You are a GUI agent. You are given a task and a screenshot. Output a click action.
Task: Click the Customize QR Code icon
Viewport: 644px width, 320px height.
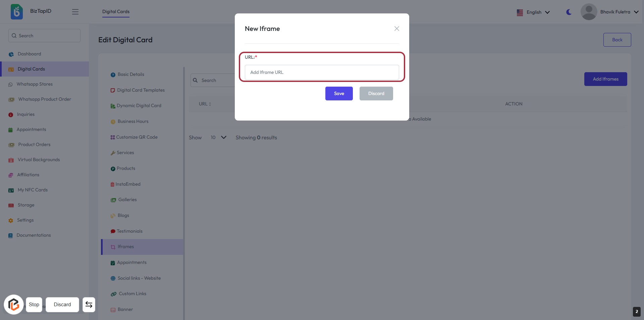113,137
